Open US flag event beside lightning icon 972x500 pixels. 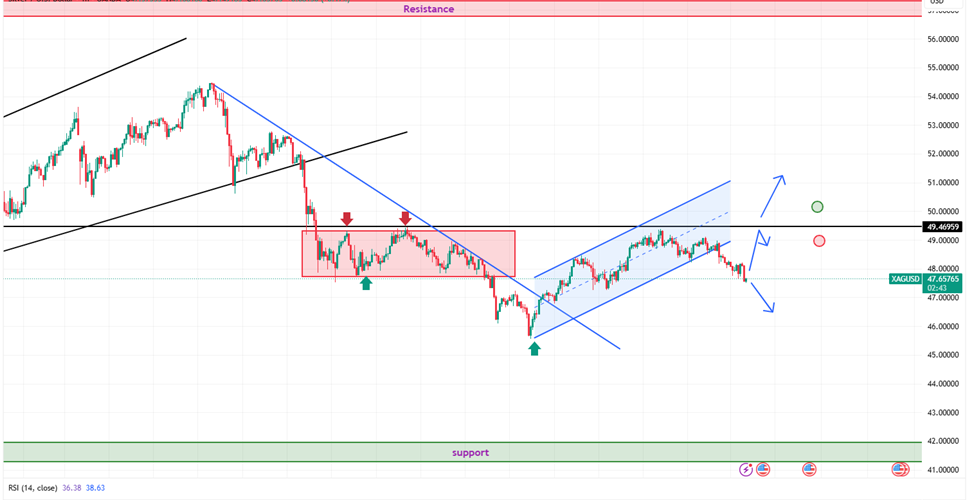point(763,469)
